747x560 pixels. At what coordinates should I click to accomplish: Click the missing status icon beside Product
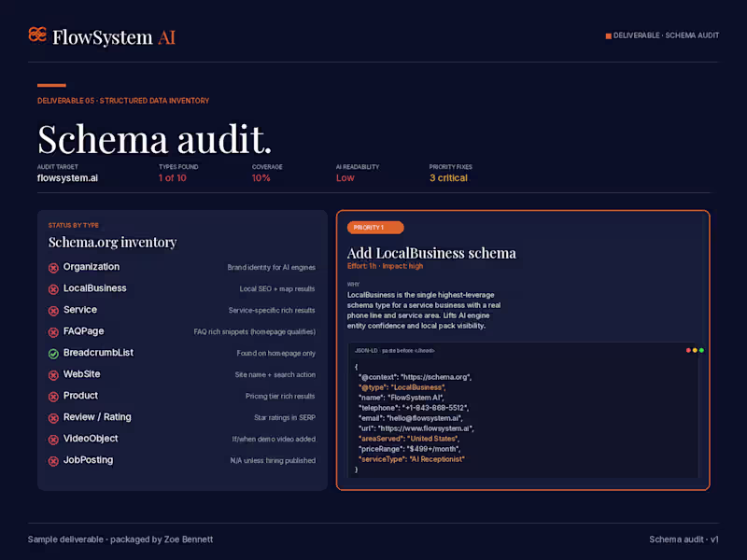click(x=53, y=397)
